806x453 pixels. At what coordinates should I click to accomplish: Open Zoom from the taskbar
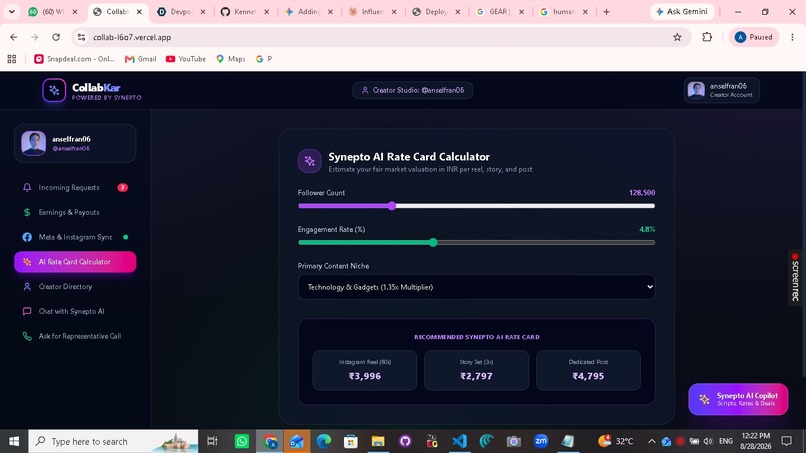click(x=541, y=441)
